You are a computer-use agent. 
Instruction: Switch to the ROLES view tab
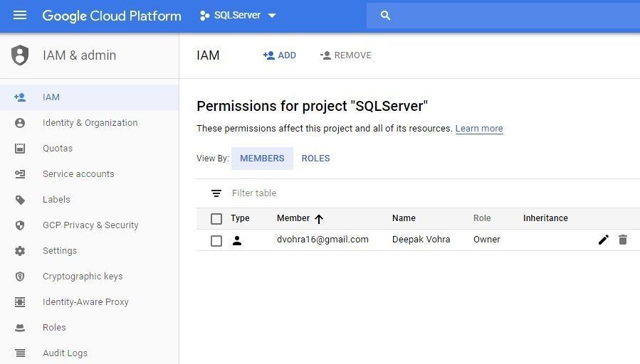(x=315, y=159)
